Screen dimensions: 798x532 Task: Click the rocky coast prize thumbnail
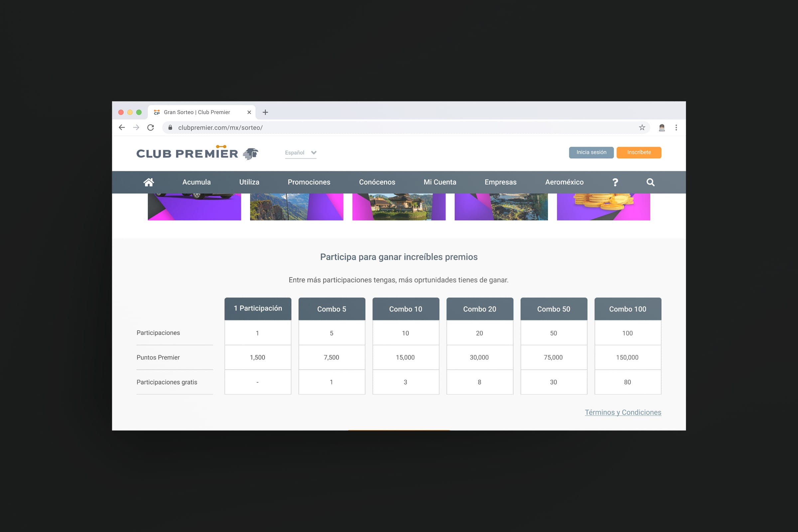(501, 206)
